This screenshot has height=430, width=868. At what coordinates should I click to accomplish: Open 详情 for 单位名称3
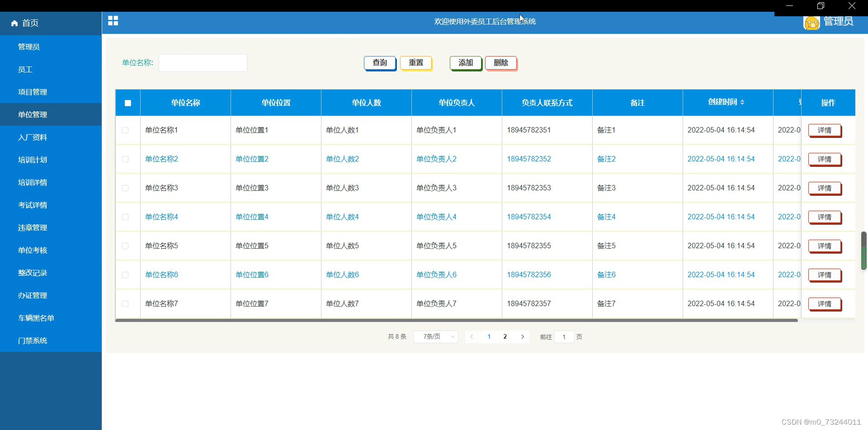(x=825, y=188)
